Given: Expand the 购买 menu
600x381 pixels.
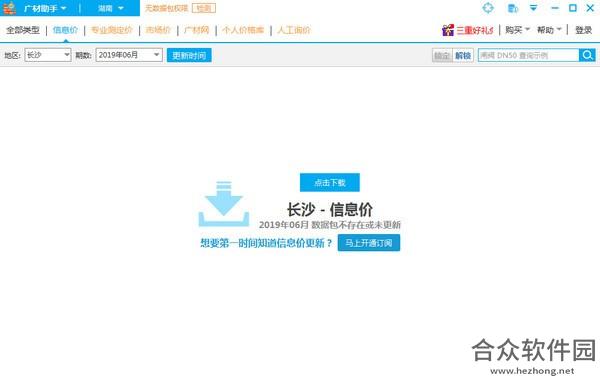Looking at the screenshot, I should 517,30.
